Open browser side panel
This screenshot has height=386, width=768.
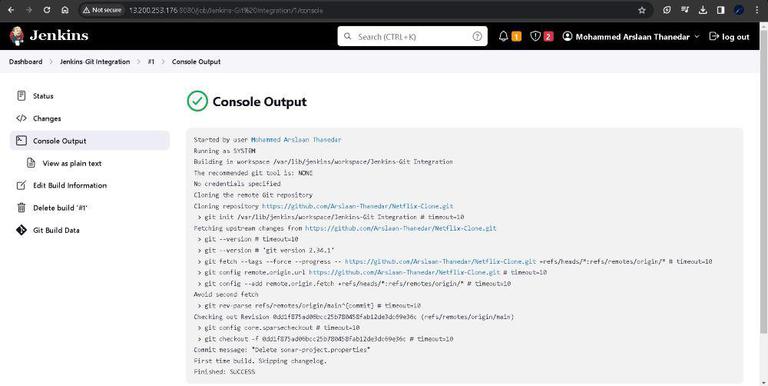(x=720, y=10)
